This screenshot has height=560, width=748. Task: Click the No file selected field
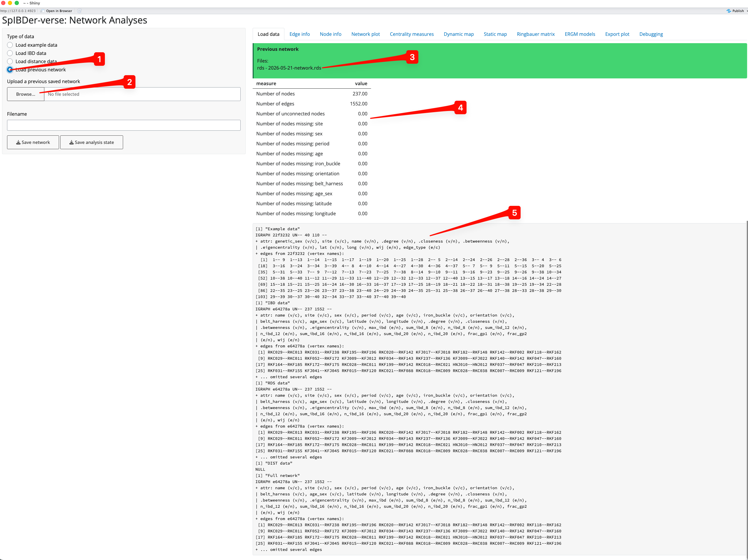tap(142, 94)
